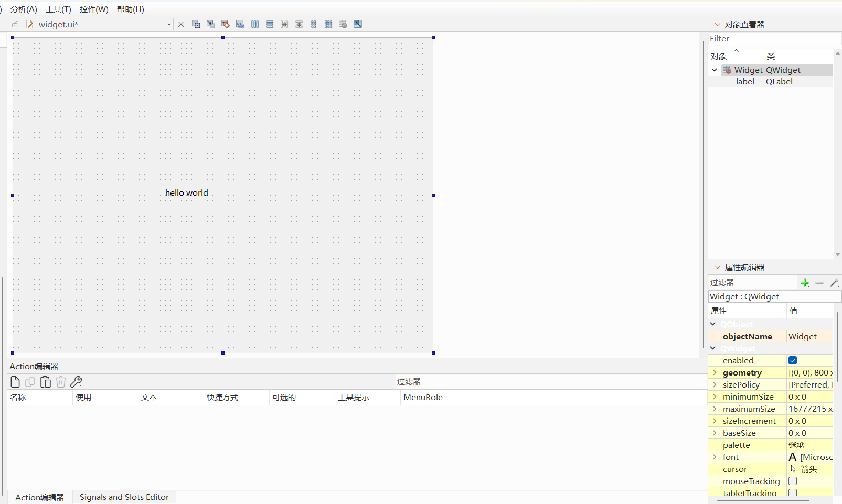
Task: Click the Copy icon in Action editor
Action: click(30, 382)
